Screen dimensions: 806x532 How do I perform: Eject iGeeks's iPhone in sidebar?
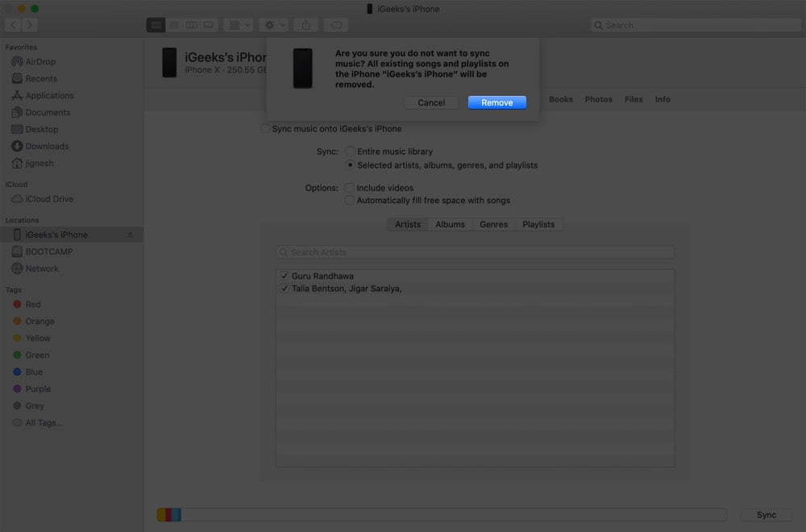point(130,235)
